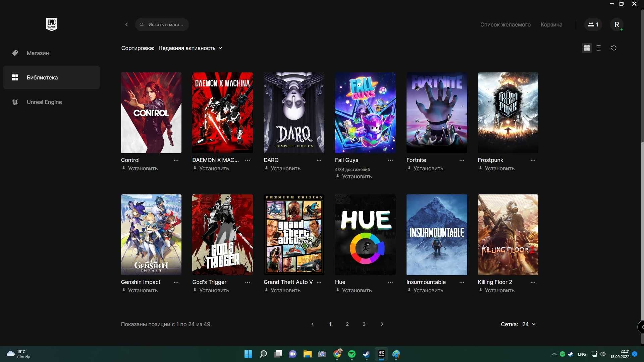Open options menu for Fortnite
Viewport: 644px width, 362px height.
462,160
